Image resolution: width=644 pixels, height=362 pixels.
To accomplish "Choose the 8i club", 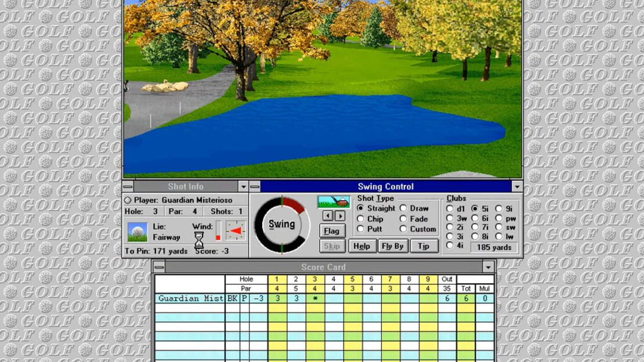I will click(480, 236).
